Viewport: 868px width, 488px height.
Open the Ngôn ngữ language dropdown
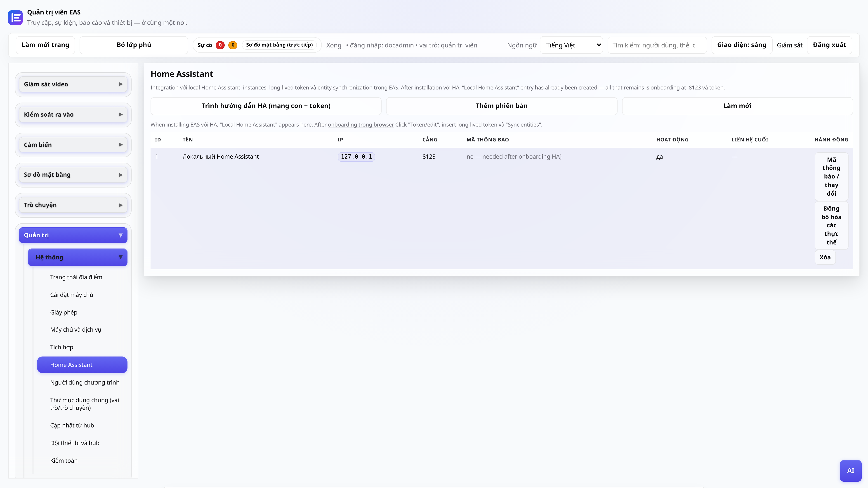pyautogui.click(x=571, y=45)
